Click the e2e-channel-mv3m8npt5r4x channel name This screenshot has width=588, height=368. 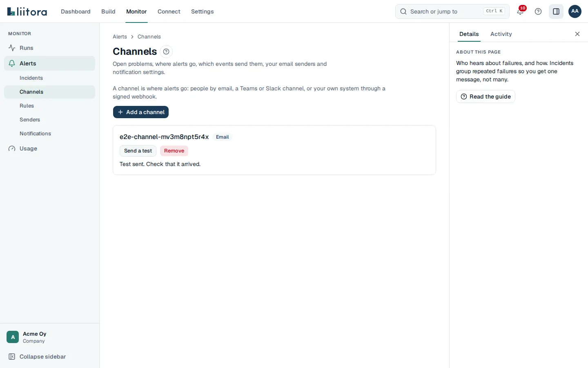tap(164, 137)
